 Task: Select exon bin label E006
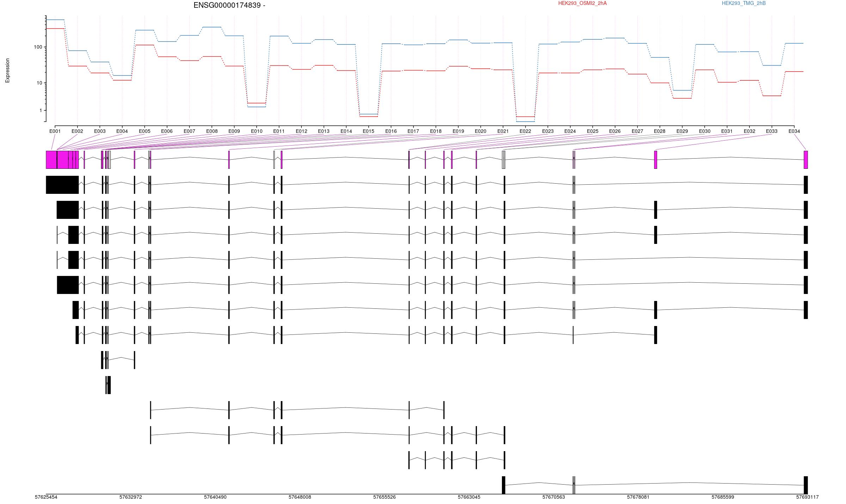[x=167, y=131]
